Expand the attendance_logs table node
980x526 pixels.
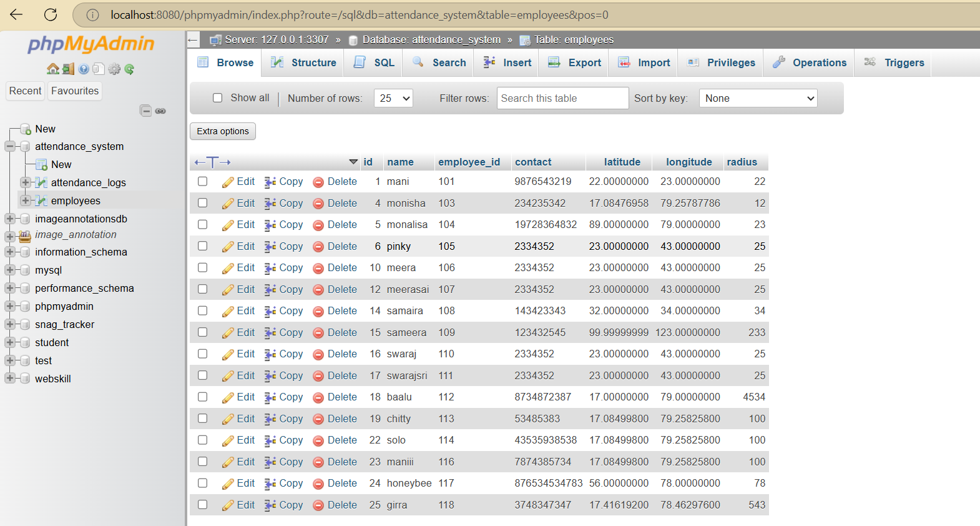(25, 182)
